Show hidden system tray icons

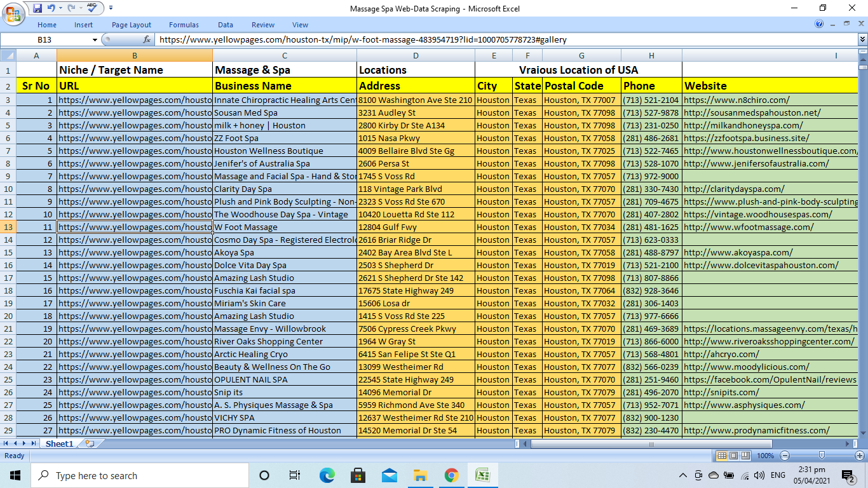pos(683,475)
